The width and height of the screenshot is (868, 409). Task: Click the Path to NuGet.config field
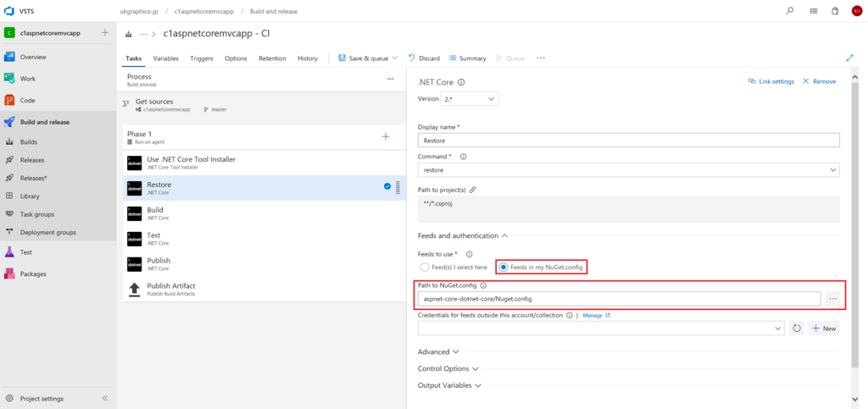point(619,298)
